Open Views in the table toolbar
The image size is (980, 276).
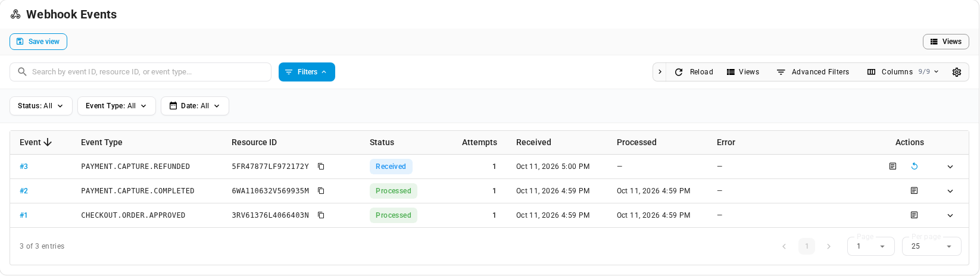click(x=743, y=72)
